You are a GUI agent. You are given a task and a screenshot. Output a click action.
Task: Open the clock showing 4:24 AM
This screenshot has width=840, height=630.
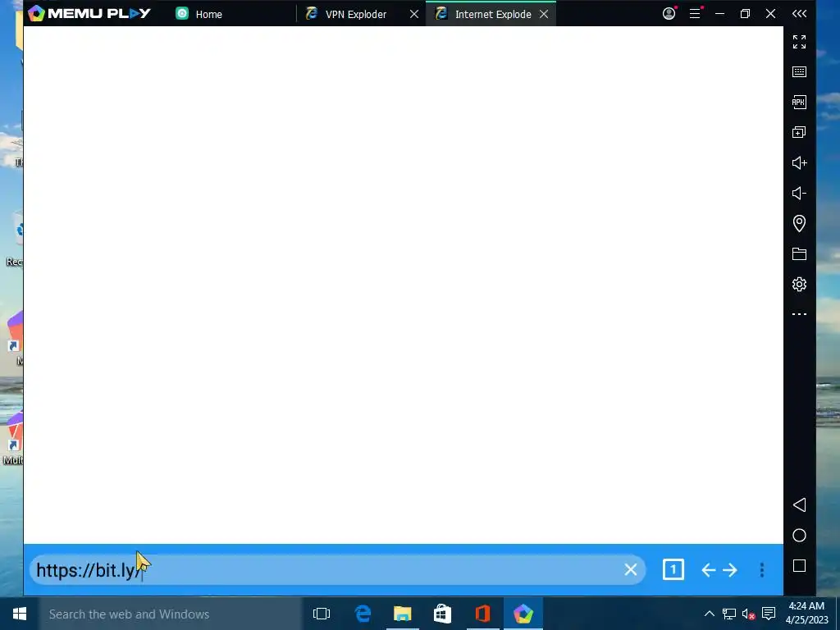click(x=807, y=614)
